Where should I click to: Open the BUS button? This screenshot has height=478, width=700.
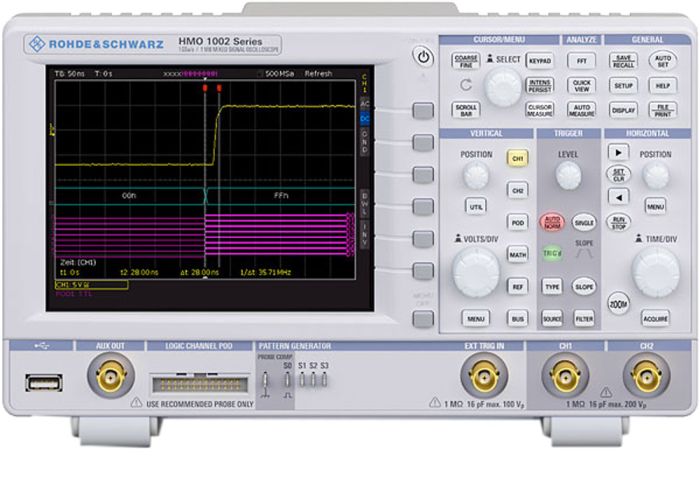click(x=517, y=319)
